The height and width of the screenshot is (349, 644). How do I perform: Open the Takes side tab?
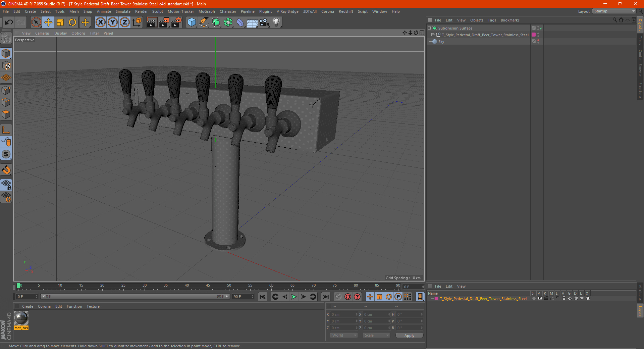[640, 40]
